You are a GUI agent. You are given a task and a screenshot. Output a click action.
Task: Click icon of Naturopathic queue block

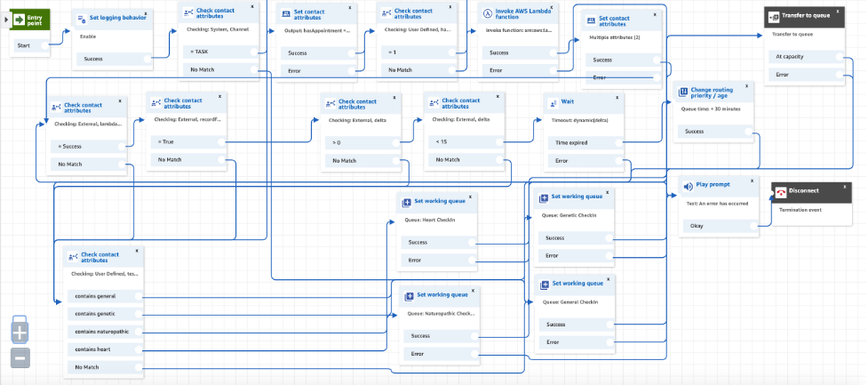pyautogui.click(x=410, y=297)
